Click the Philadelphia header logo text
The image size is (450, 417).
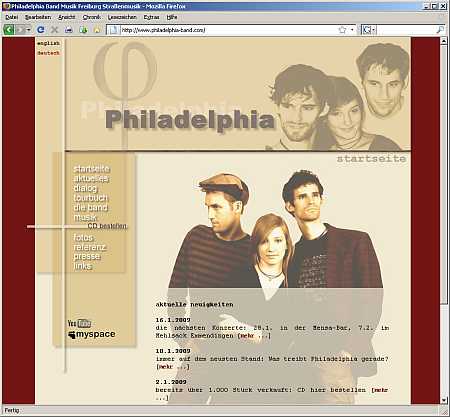(x=190, y=120)
